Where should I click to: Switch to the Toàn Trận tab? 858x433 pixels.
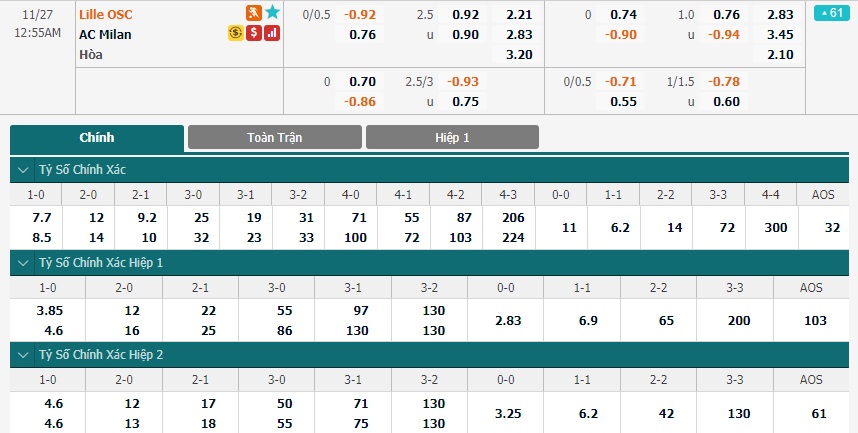(275, 137)
